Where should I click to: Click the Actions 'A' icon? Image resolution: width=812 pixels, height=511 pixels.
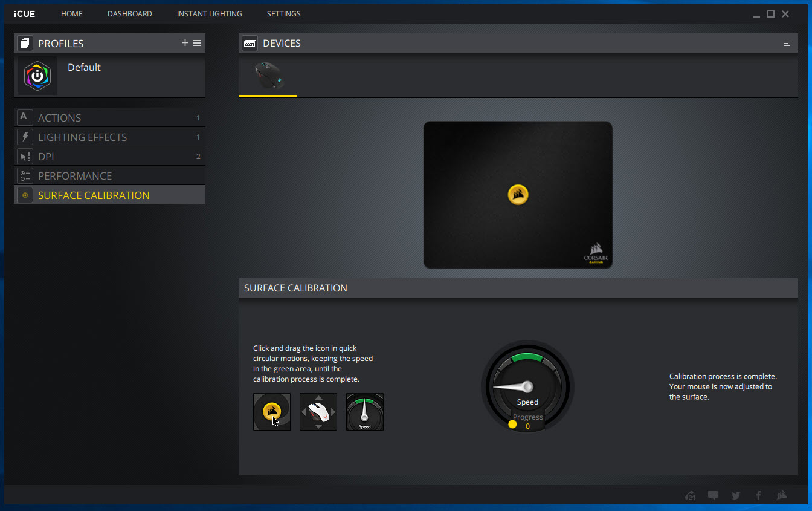(x=25, y=117)
